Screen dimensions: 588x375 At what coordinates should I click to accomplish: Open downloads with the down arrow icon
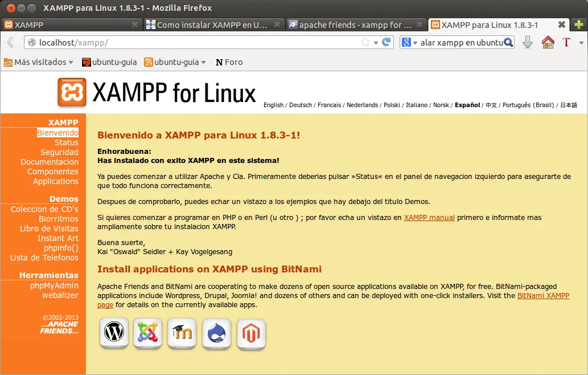(x=528, y=42)
